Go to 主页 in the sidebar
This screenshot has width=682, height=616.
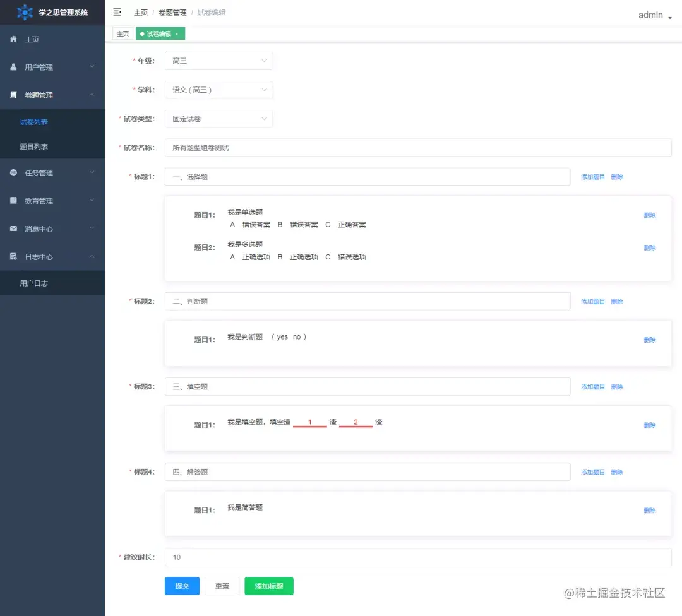52,39
